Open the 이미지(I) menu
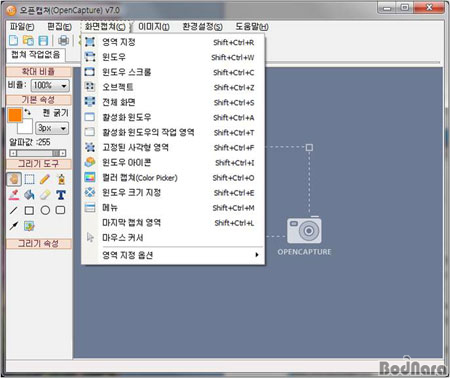The height and width of the screenshot is (378, 450). [154, 27]
